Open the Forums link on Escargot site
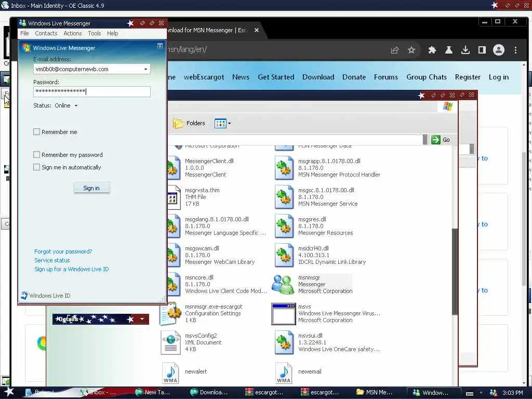 point(386,77)
